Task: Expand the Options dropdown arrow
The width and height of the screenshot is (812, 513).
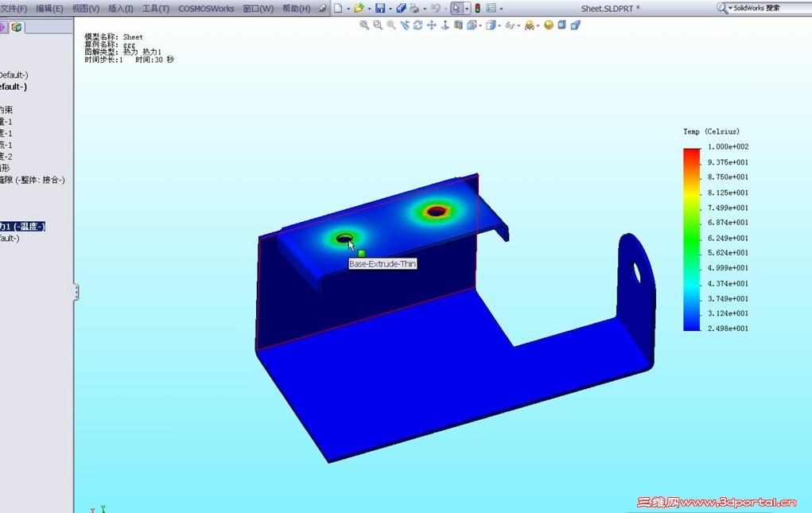Action: click(x=501, y=9)
